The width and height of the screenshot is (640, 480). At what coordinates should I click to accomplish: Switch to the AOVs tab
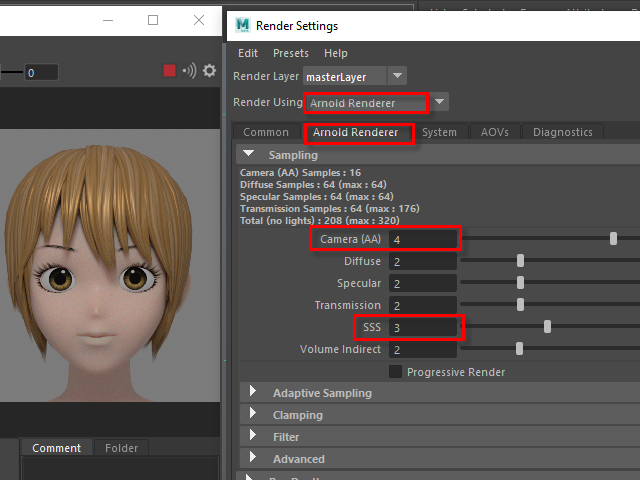point(494,132)
